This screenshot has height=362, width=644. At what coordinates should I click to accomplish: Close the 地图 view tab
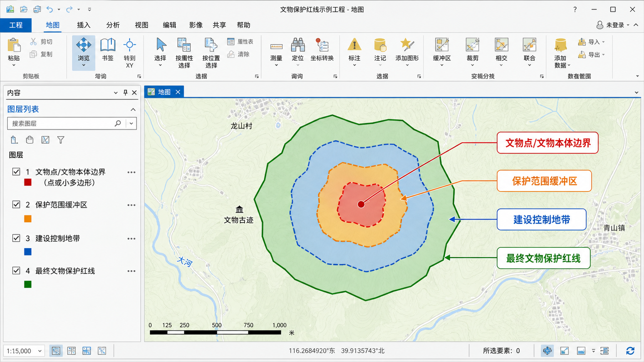(178, 92)
